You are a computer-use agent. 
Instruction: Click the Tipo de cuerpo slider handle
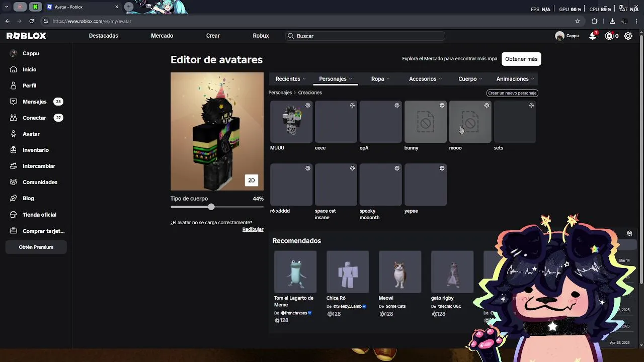coord(211,207)
